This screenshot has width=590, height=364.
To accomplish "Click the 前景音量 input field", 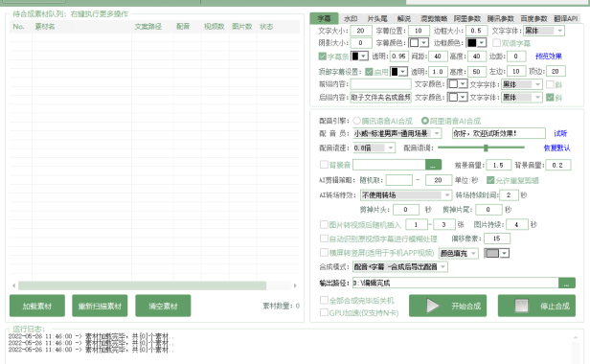I will pos(499,165).
